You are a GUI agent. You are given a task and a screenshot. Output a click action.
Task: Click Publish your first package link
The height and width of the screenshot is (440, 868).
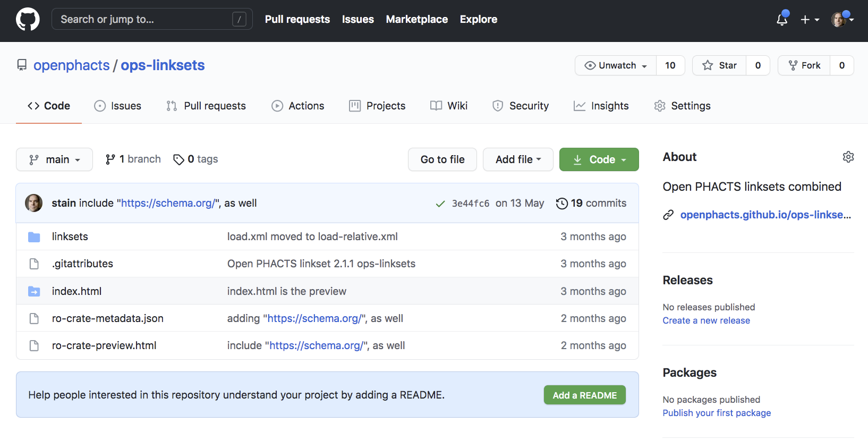[x=717, y=413]
